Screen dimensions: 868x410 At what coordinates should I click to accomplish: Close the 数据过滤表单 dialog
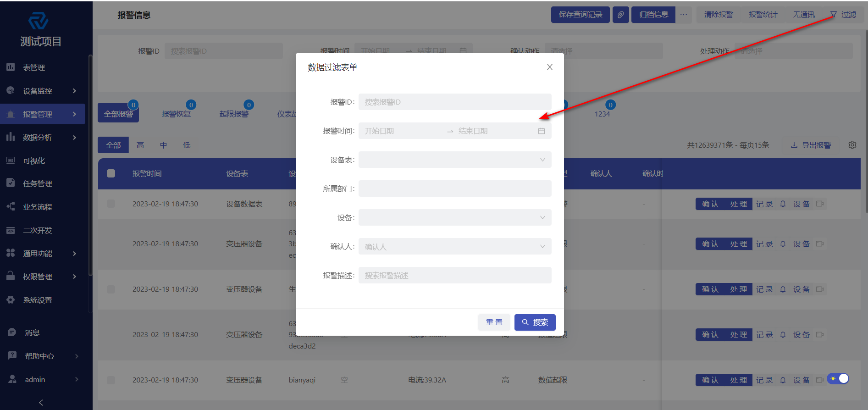pyautogui.click(x=549, y=67)
